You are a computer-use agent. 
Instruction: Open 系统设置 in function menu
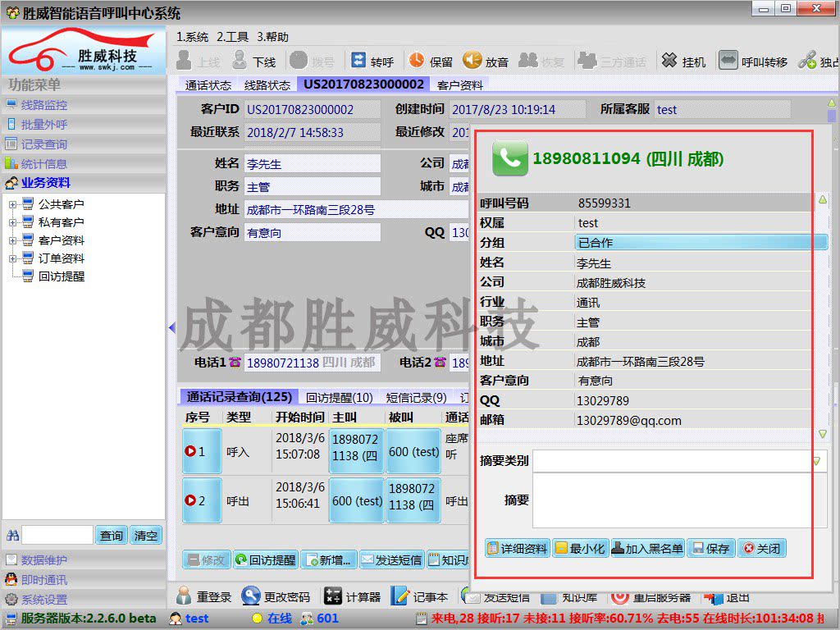[x=44, y=600]
